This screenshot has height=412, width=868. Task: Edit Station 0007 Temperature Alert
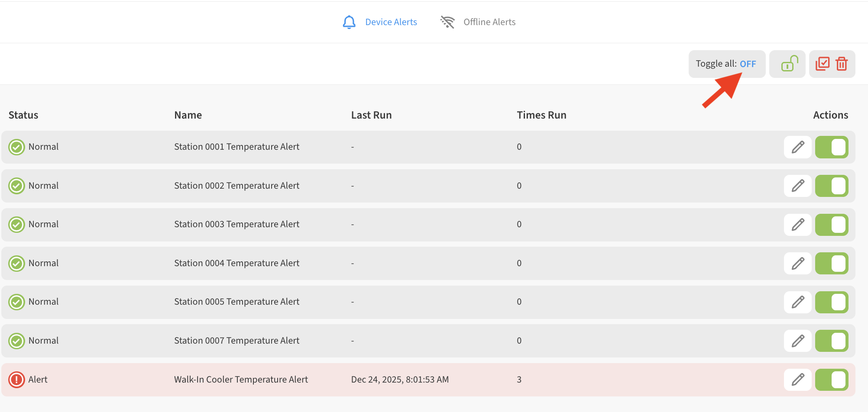(x=797, y=341)
